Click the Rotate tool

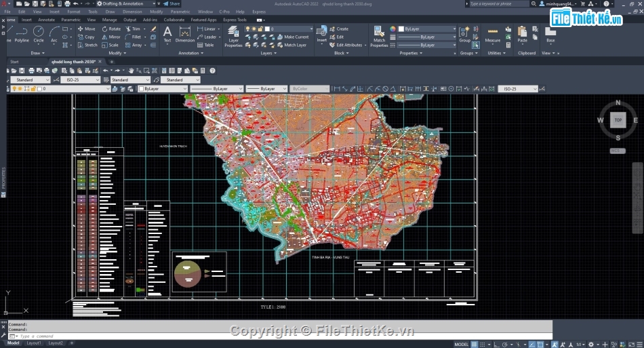pyautogui.click(x=111, y=28)
